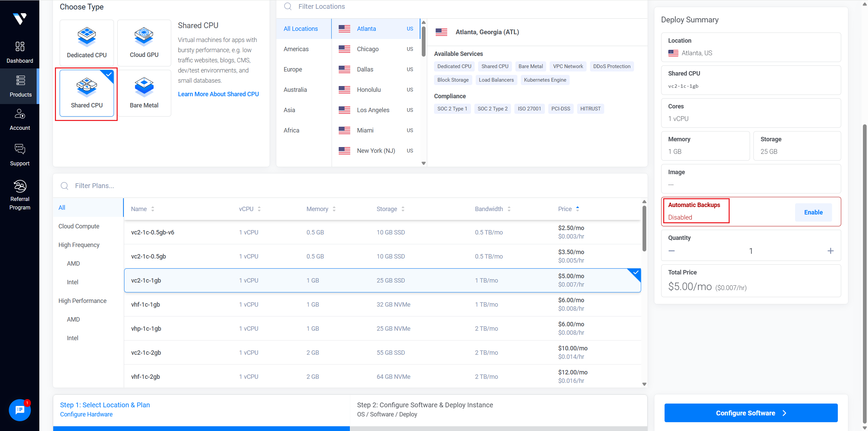This screenshot has height=431, width=868.
Task: Click the DDoS Protection service tag
Action: (612, 66)
